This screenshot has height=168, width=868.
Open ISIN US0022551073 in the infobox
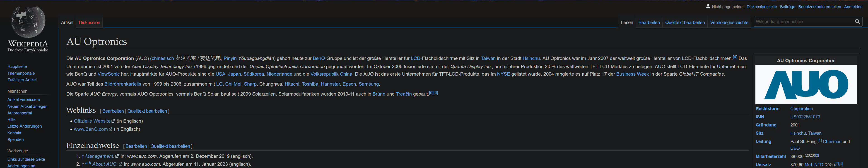tap(805, 117)
